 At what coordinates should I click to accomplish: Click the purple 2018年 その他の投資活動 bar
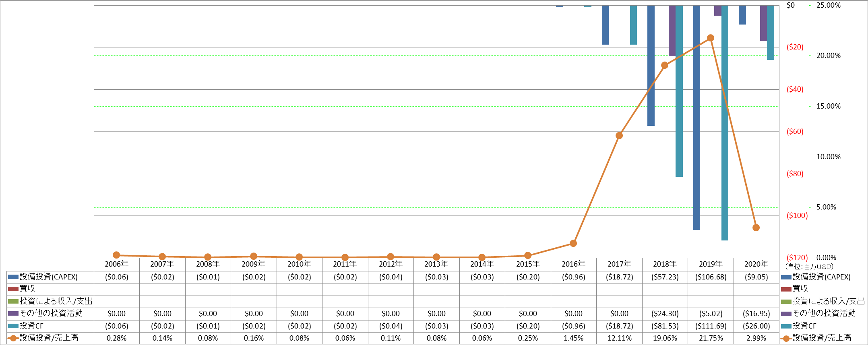tap(672, 31)
